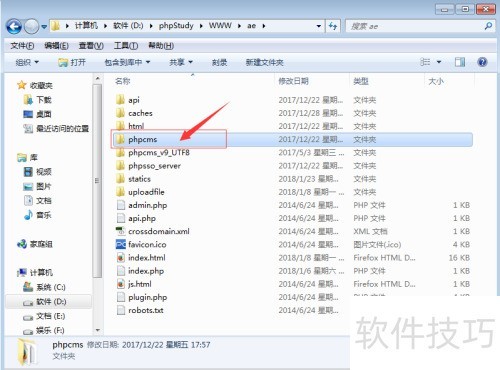Open the 文件(F) menu
500x370 pixels.
(22, 46)
